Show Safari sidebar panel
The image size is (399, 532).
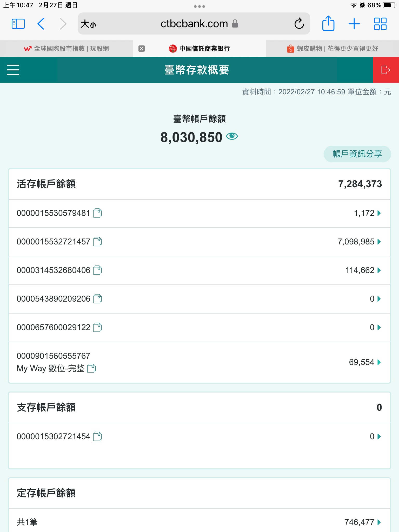tap(18, 24)
